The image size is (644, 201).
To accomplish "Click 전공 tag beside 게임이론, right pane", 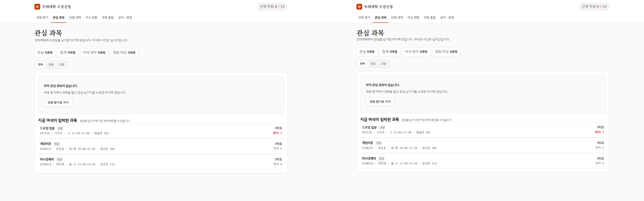I will pos(379,143).
